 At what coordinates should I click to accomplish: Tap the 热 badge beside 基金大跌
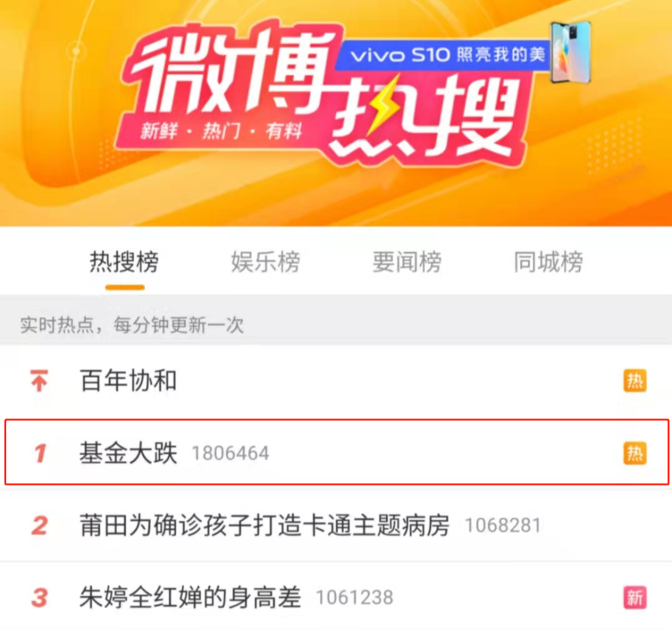(635, 453)
